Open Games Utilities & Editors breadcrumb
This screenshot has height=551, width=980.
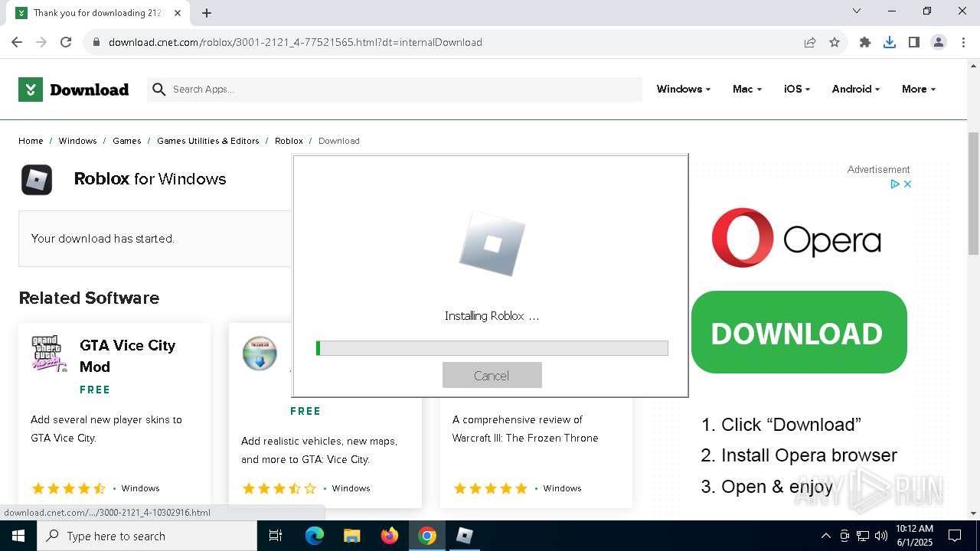click(207, 141)
